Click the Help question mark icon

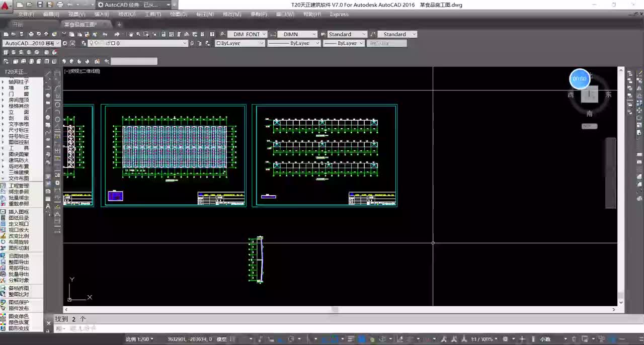coord(212,34)
